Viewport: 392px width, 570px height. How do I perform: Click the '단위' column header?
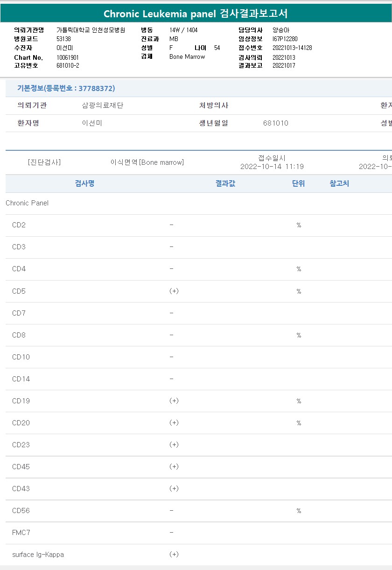click(x=299, y=183)
